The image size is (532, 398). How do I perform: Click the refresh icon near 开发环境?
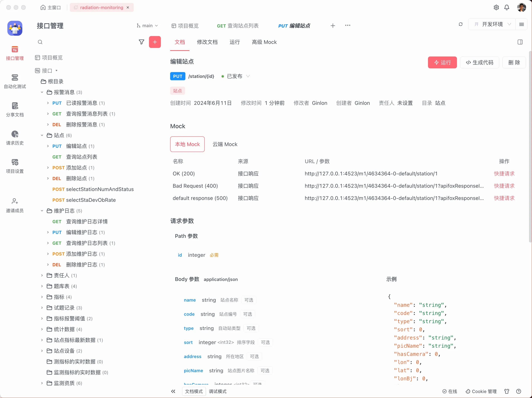[x=460, y=24]
